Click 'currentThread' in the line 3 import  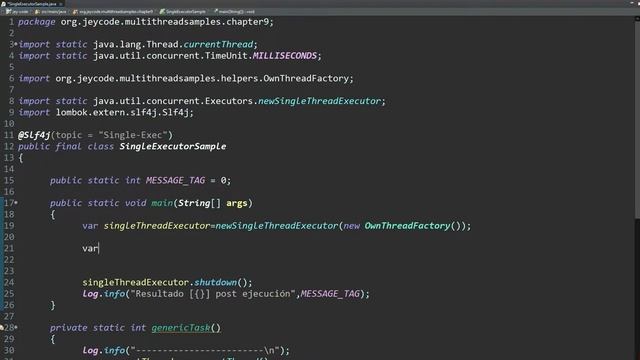(x=218, y=44)
